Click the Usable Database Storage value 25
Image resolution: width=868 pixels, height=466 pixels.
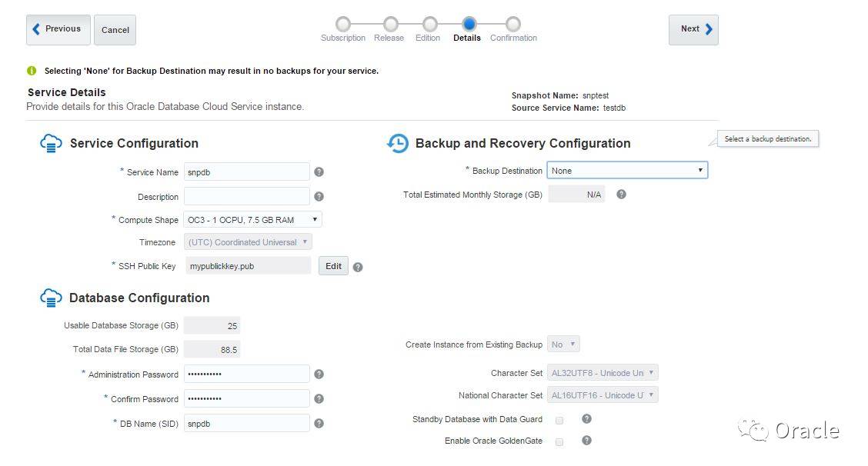[212, 326]
